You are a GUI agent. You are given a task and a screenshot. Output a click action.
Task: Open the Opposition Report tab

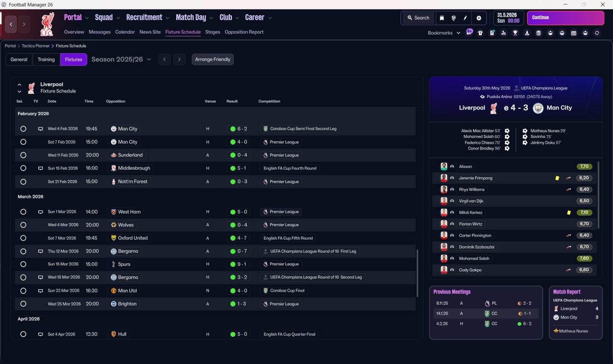point(244,32)
